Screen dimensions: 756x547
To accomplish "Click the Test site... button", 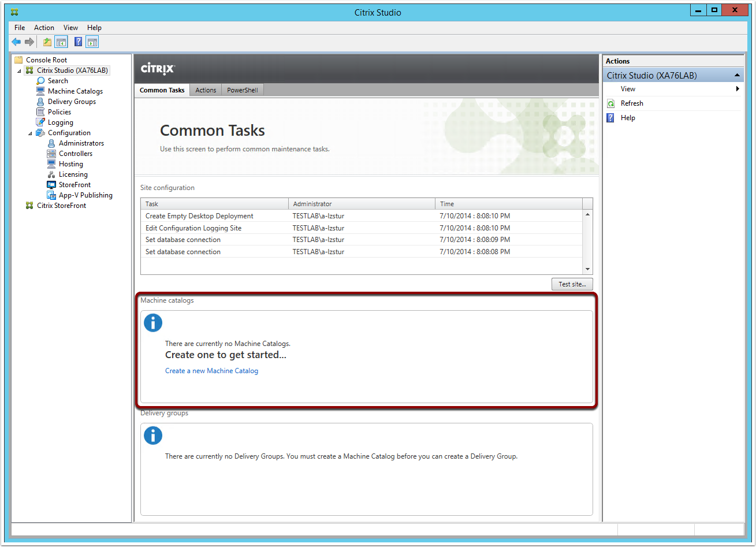I will click(x=572, y=284).
